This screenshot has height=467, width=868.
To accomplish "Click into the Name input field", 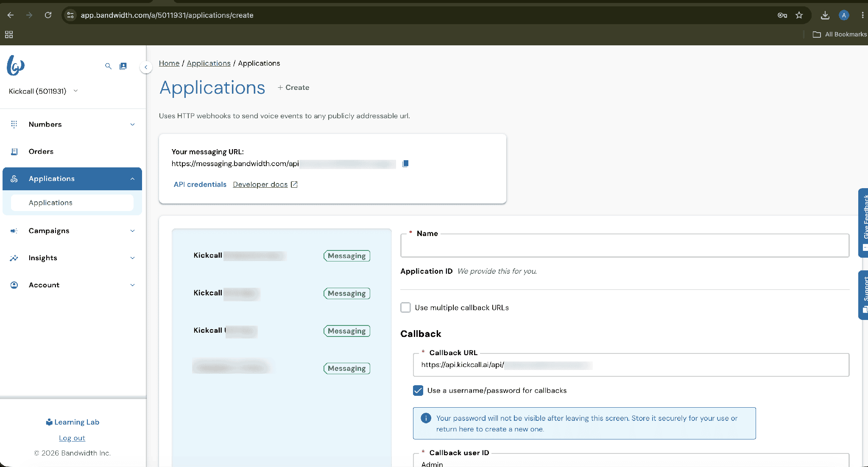I will pos(625,246).
